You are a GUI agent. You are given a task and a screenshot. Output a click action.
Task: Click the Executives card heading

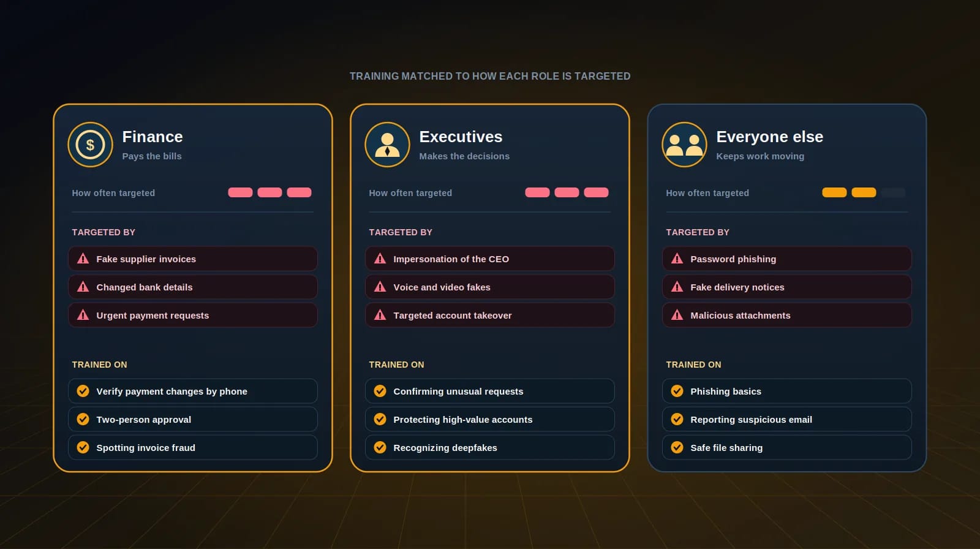click(461, 137)
